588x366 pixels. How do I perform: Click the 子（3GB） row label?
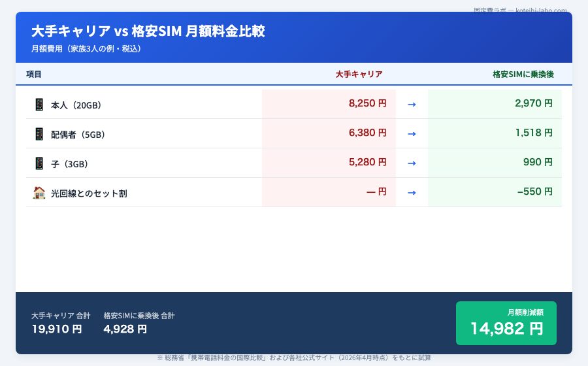coord(70,164)
